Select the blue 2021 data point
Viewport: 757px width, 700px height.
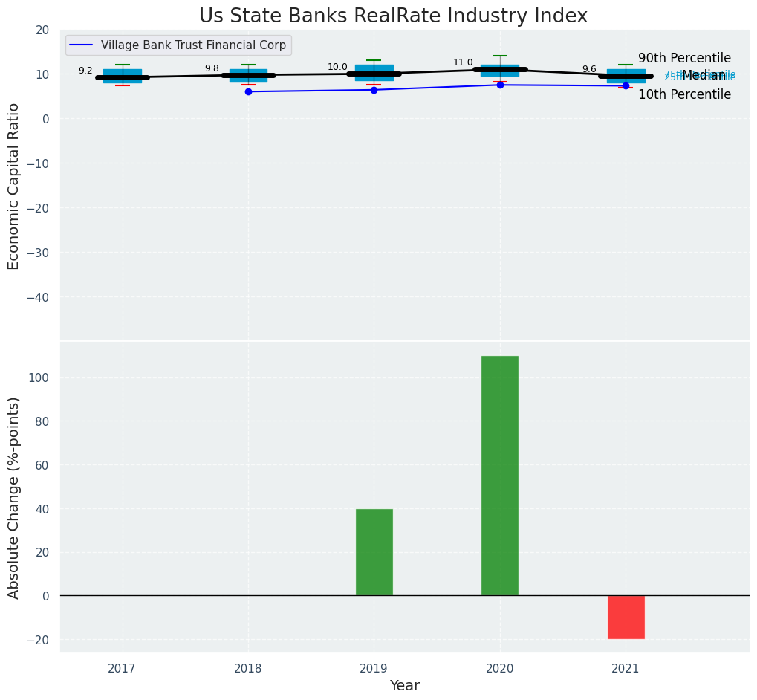click(x=626, y=85)
